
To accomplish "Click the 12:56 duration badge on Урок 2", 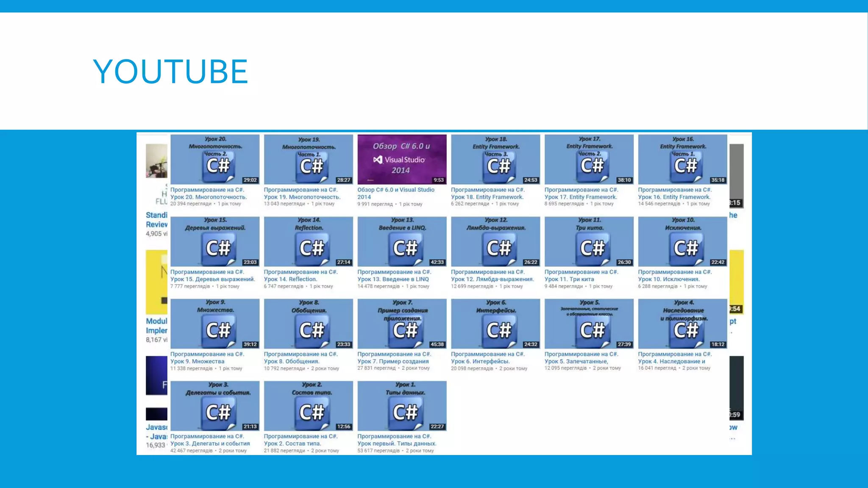I will coord(343,427).
